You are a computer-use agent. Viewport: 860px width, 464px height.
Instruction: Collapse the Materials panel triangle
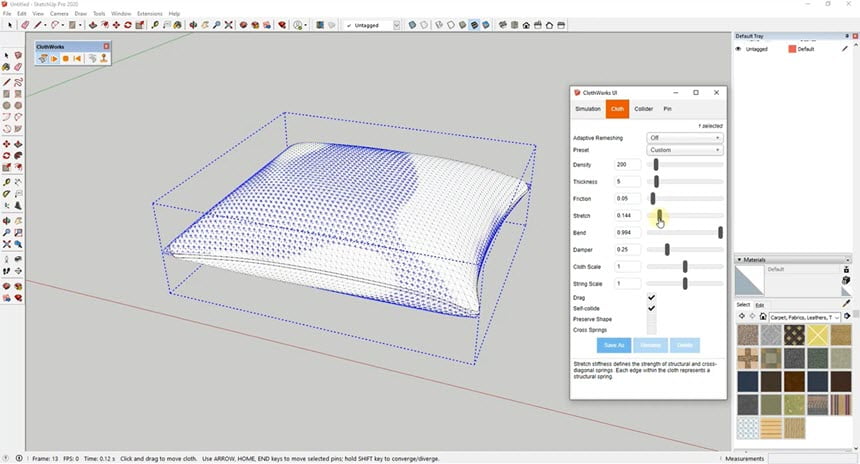739,259
